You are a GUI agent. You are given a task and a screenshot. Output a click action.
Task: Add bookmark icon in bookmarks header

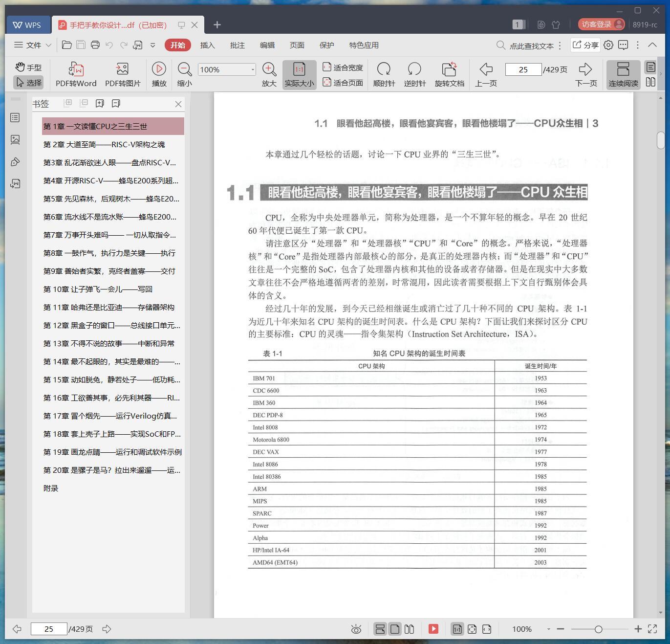(x=100, y=103)
